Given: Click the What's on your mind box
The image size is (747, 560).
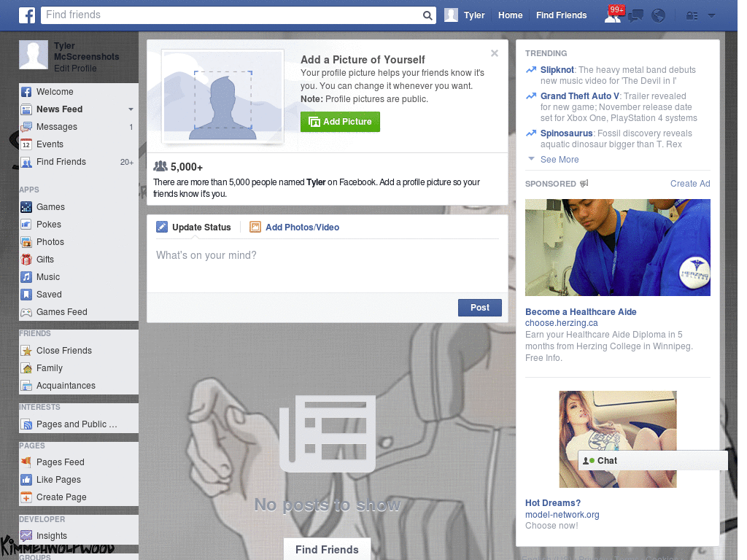Looking at the screenshot, I should (328, 265).
